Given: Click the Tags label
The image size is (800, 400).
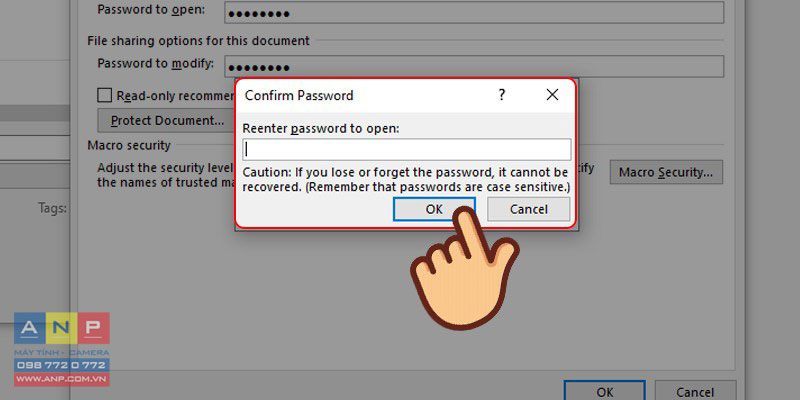Looking at the screenshot, I should [x=52, y=208].
